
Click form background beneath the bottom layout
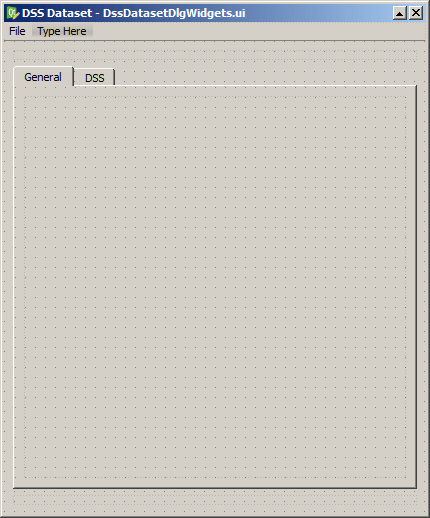(x=215, y=510)
